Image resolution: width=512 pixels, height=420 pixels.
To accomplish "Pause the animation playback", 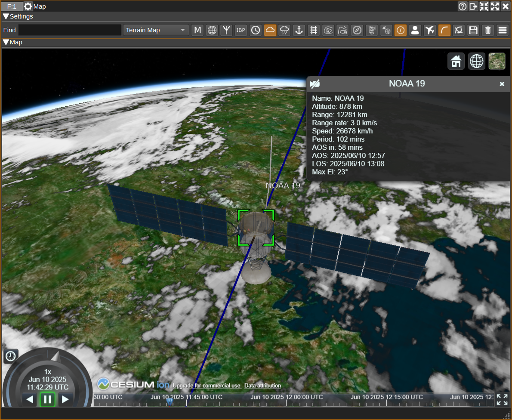I will [48, 399].
